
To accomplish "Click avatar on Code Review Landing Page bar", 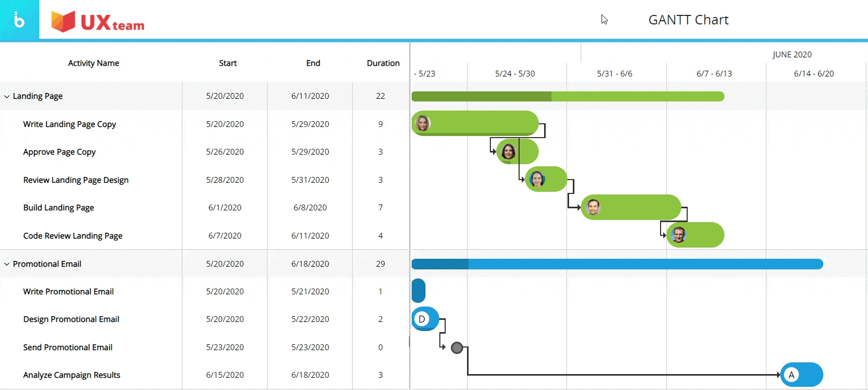I will click(679, 235).
